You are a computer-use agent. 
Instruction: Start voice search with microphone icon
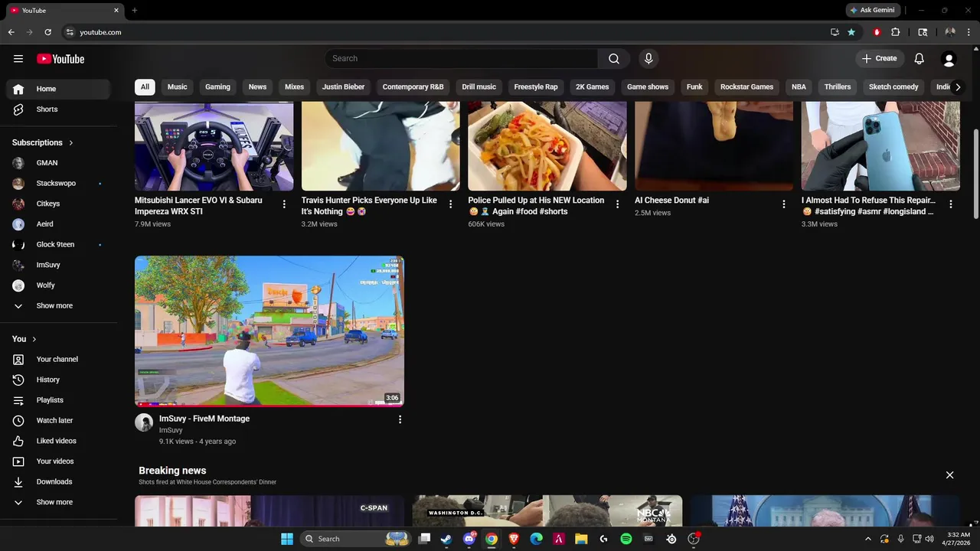click(648, 59)
